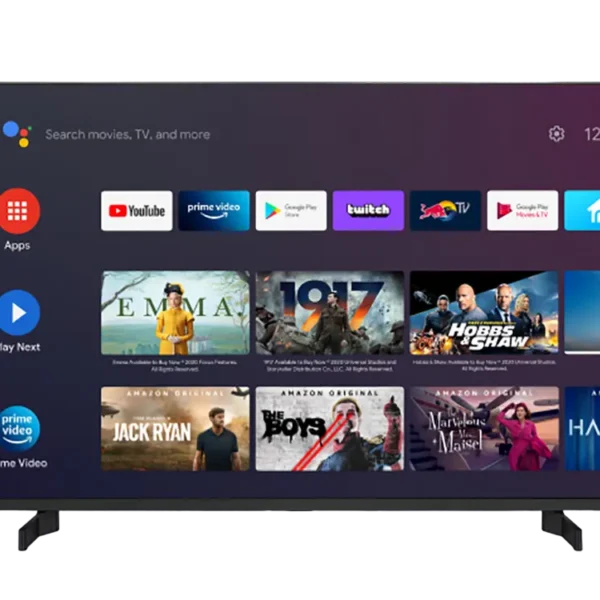Viewport: 600px width, 600px height.
Task: Click the Emma copyright caption
Action: point(175,365)
